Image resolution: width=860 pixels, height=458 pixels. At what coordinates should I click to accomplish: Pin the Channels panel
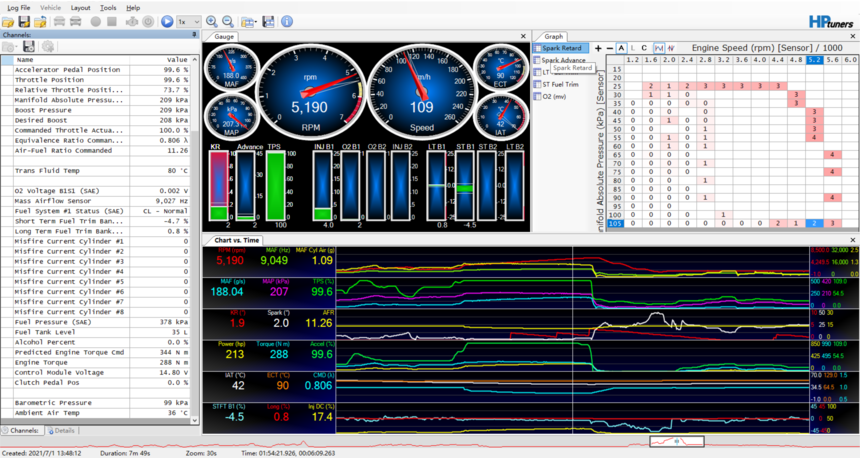[194, 35]
